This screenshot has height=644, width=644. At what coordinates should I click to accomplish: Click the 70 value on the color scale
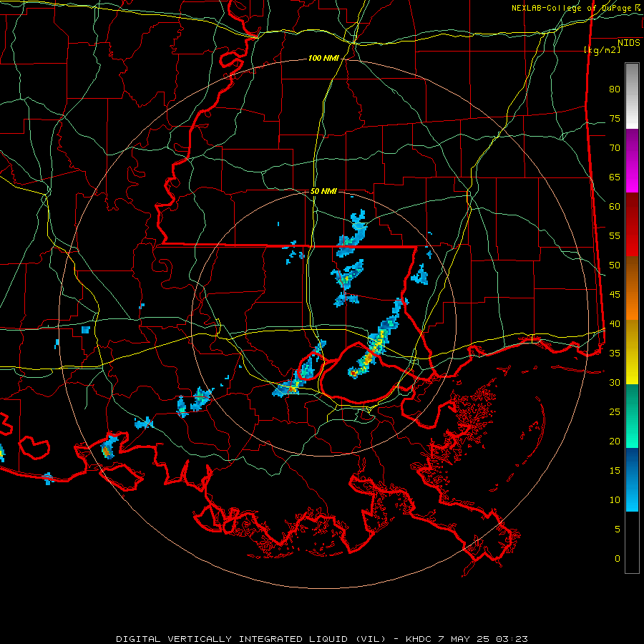tap(615, 148)
